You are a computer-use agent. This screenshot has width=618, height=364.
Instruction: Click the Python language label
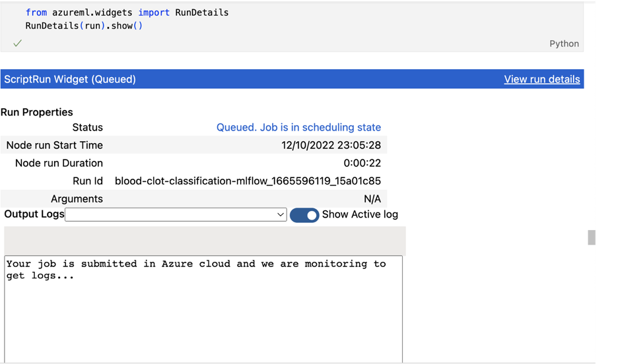click(564, 44)
